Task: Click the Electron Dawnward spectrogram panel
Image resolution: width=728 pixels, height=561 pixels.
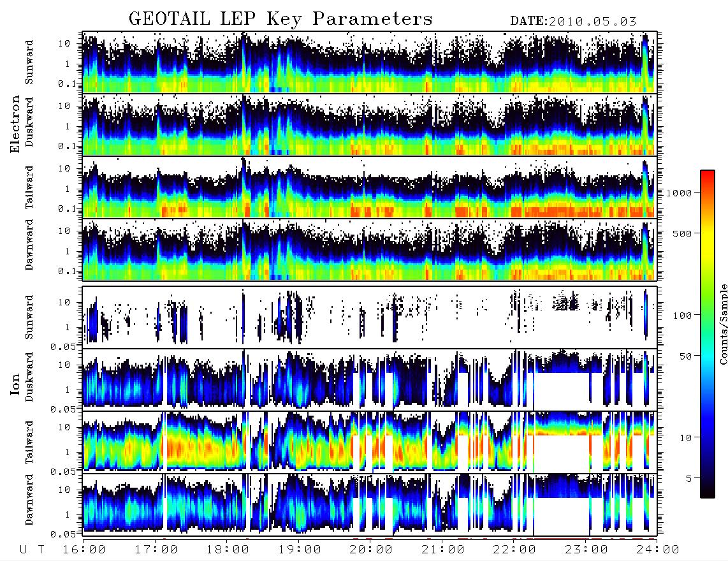Action: coord(370,249)
